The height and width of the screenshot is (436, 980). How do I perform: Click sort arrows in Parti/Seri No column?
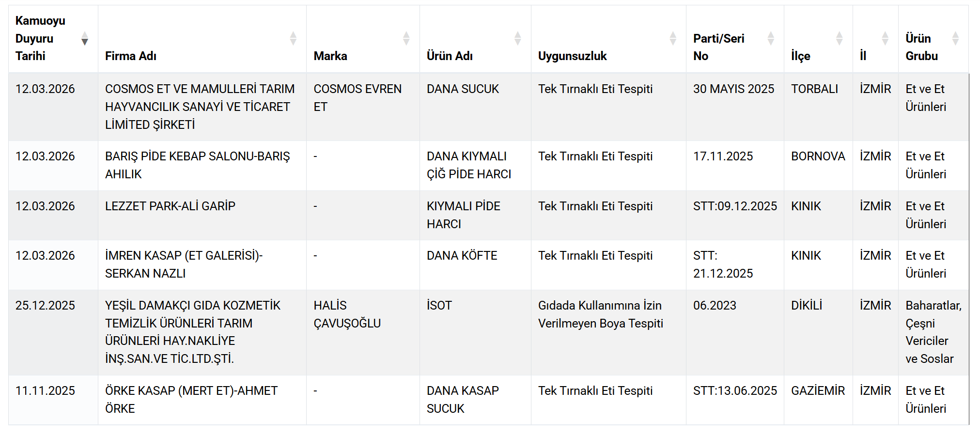[x=771, y=38]
